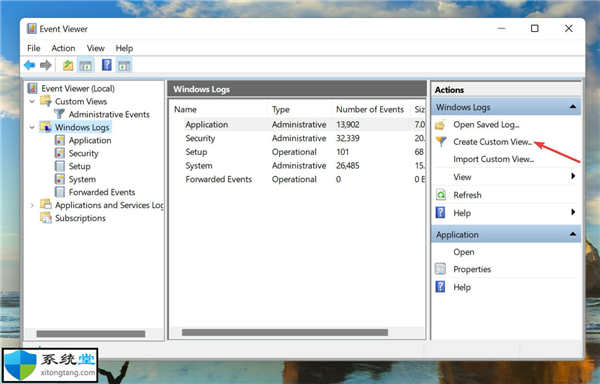
Task: Expand Applications and Services Logs node
Action: pyautogui.click(x=33, y=205)
